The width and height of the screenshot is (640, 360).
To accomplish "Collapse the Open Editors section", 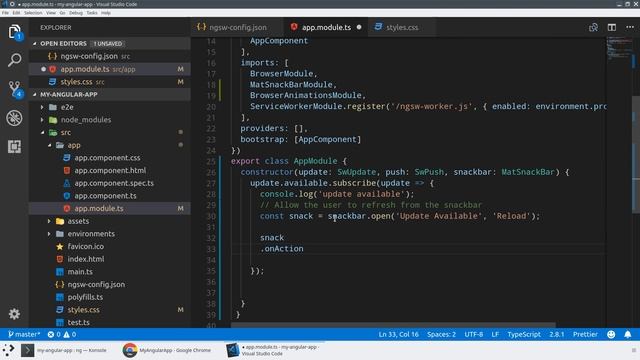I will point(35,43).
